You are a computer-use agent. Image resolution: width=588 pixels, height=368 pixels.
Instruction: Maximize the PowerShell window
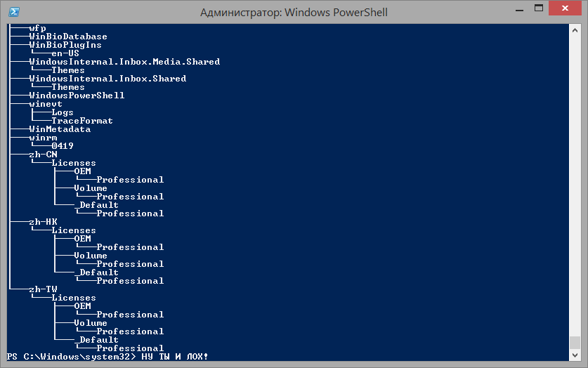click(x=537, y=8)
